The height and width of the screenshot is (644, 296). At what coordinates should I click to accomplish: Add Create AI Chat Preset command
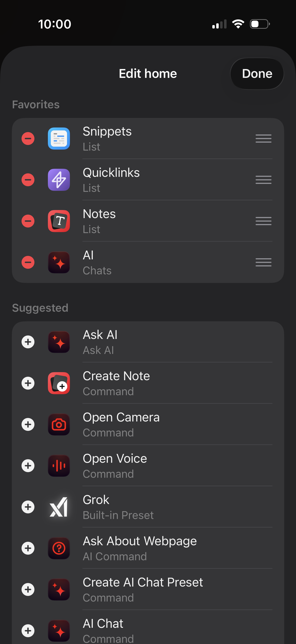click(x=28, y=589)
